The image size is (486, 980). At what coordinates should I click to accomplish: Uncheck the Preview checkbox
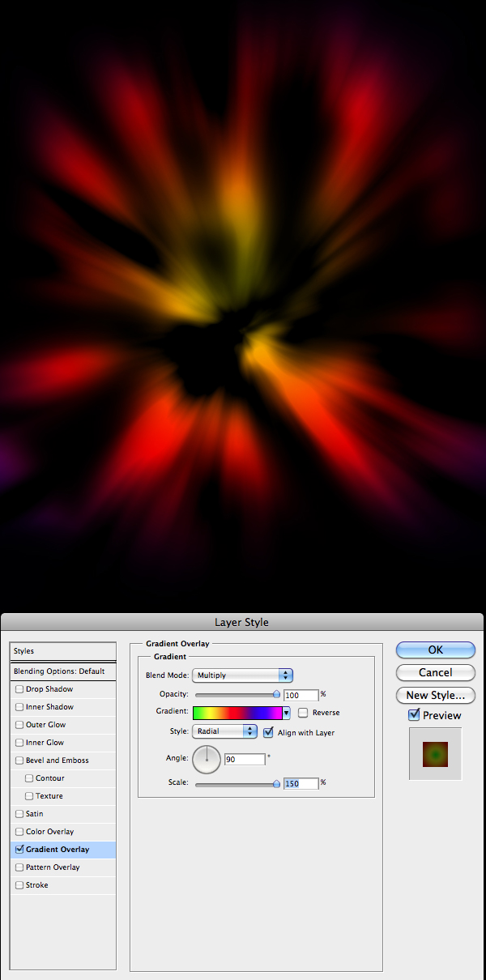414,715
